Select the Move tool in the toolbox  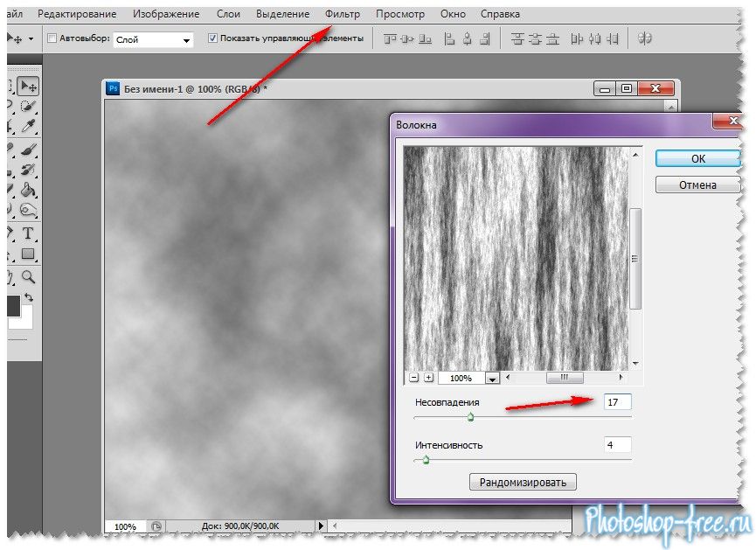coord(28,86)
